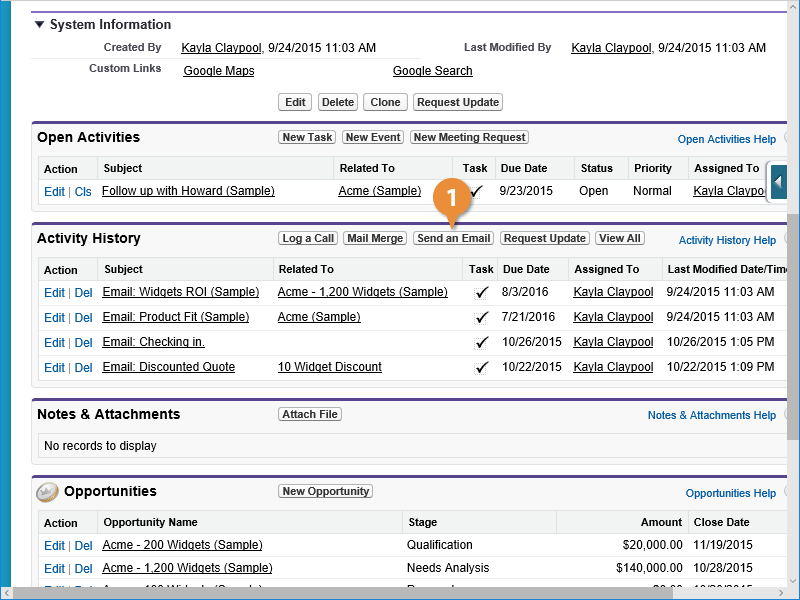Click the orange step 1 marker

[451, 198]
